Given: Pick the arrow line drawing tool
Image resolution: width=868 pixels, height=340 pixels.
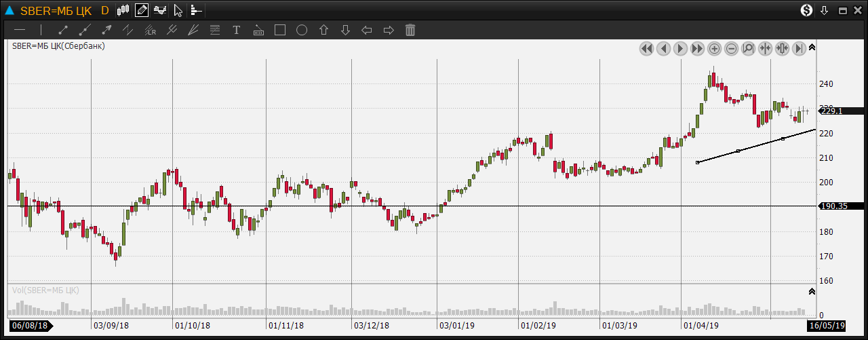Looking at the screenshot, I should click(106, 30).
